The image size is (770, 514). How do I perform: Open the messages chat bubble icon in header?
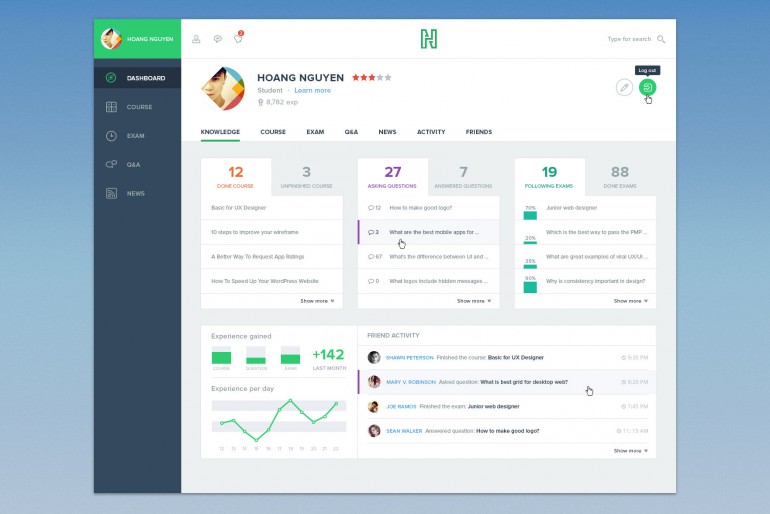click(x=217, y=39)
